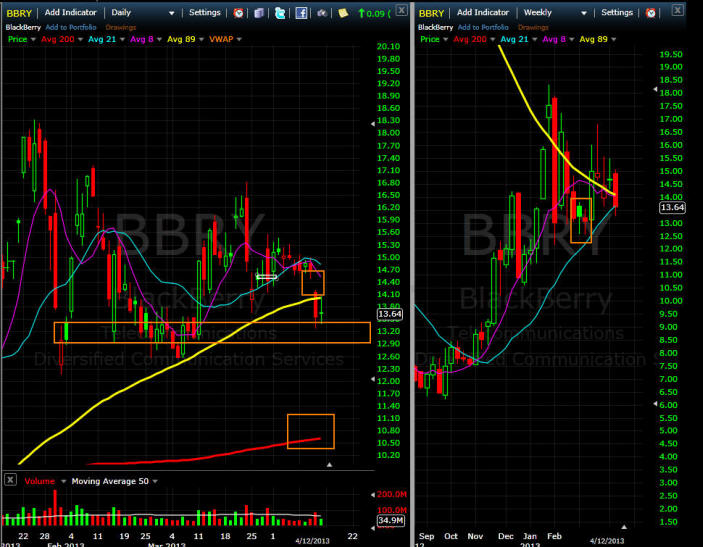Expand the Avg 89 dropdown in Weekly chart
This screenshot has width=703, height=547.
613,39
